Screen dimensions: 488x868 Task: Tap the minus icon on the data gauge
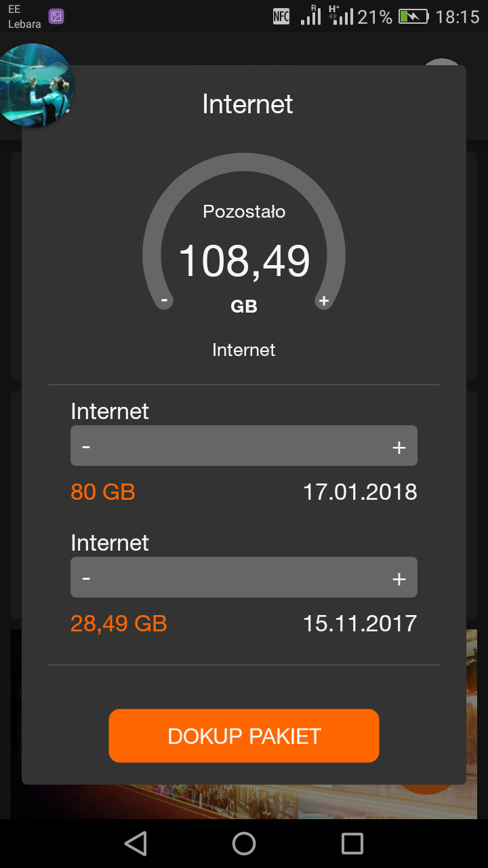click(163, 300)
